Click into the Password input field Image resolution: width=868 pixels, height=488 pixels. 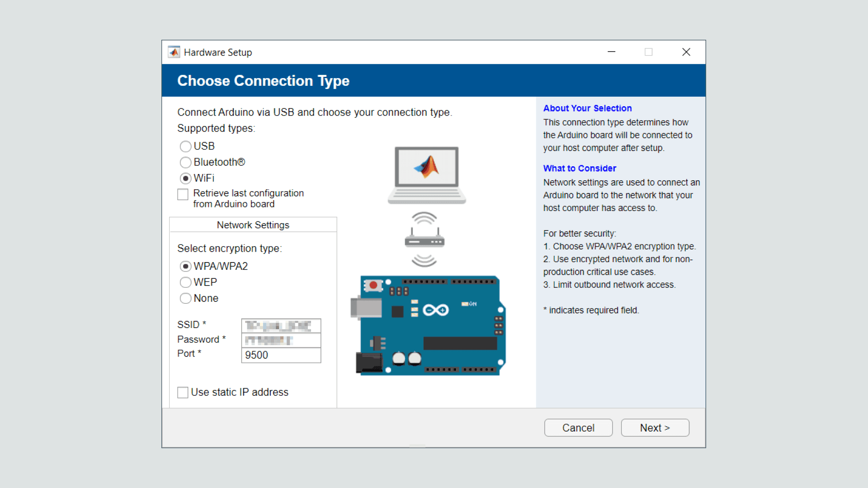[281, 340]
